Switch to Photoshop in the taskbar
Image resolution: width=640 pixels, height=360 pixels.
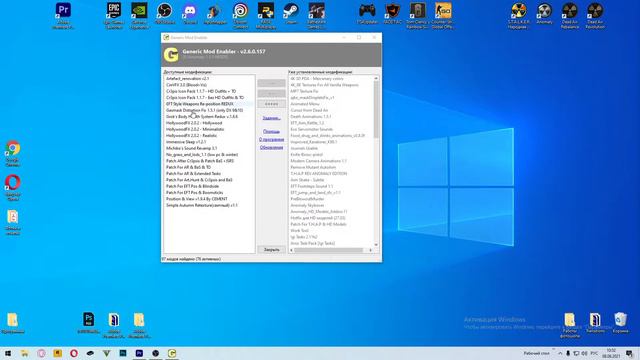tap(123, 353)
